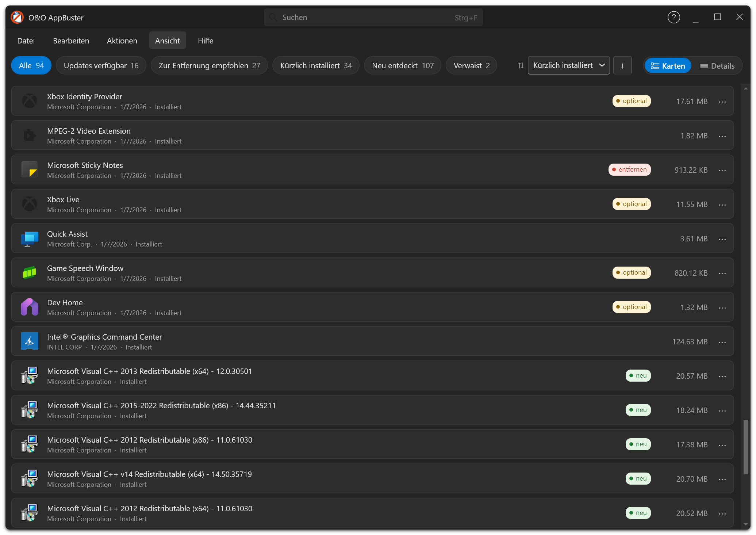756x535 pixels.
Task: Filter by Zur Entfernung empfohlen
Action: coord(209,65)
